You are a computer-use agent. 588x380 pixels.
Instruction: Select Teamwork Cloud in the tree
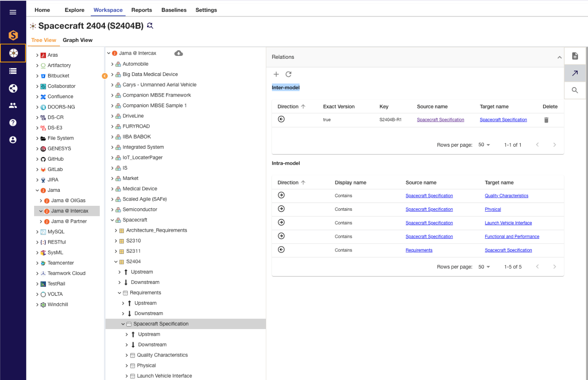pos(67,273)
